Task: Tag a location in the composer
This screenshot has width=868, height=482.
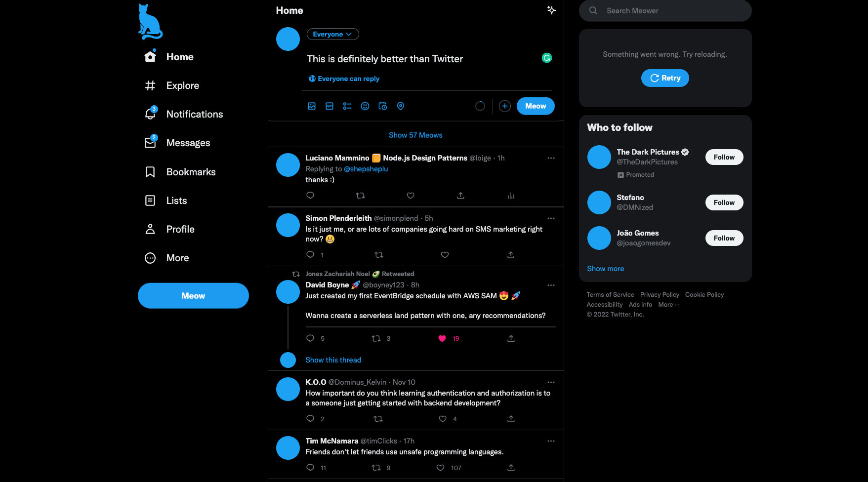Action: click(x=401, y=106)
